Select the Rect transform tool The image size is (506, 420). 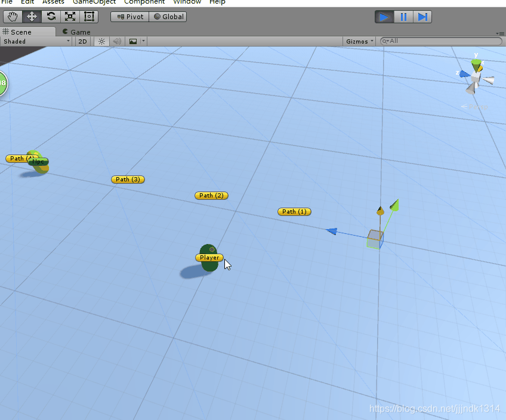pos(89,17)
